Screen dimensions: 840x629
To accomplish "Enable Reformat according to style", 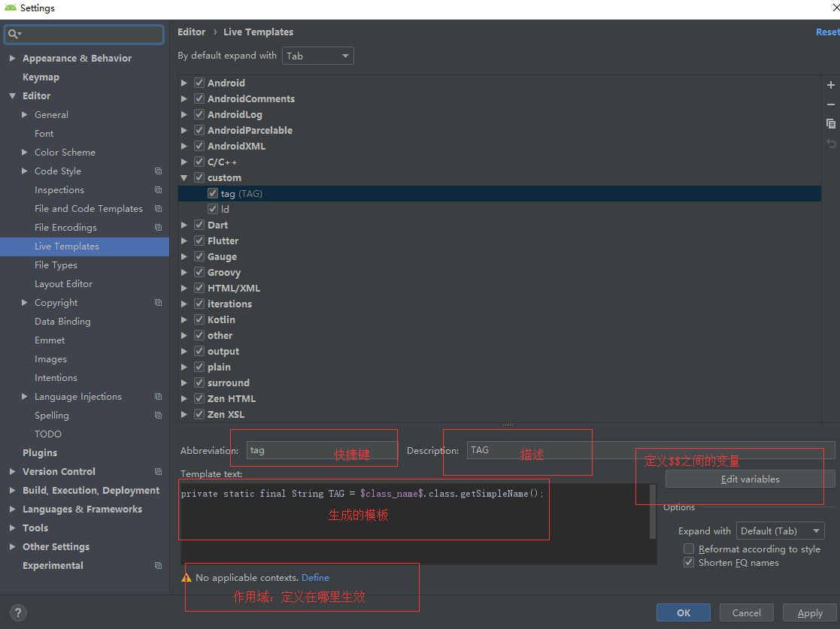I will 688,549.
